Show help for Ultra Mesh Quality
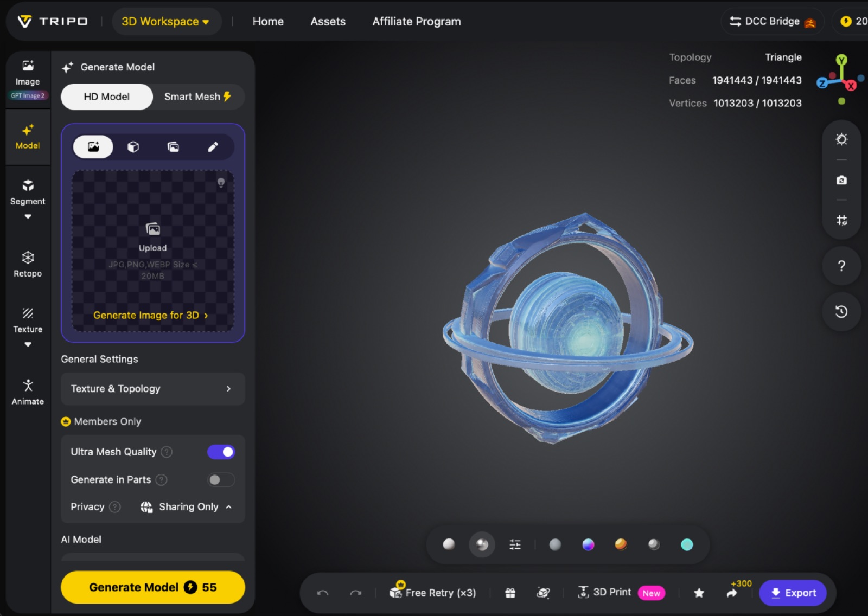 pos(167,452)
